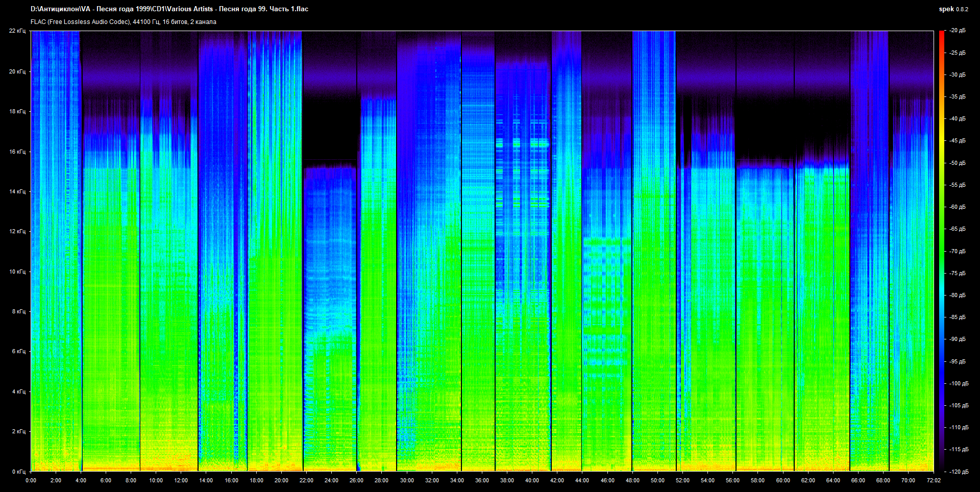
Task: Click the 36:00 time axis marker
Action: pyautogui.click(x=482, y=480)
